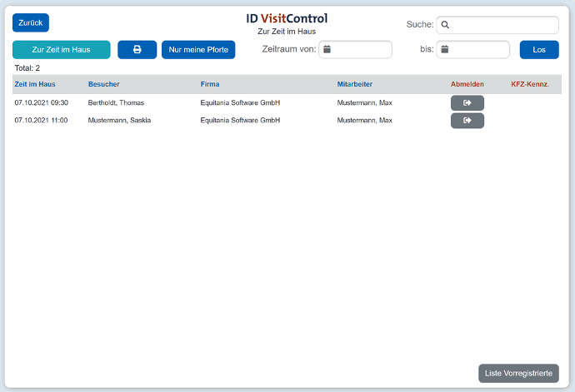Sort by Firma column header

click(x=210, y=84)
